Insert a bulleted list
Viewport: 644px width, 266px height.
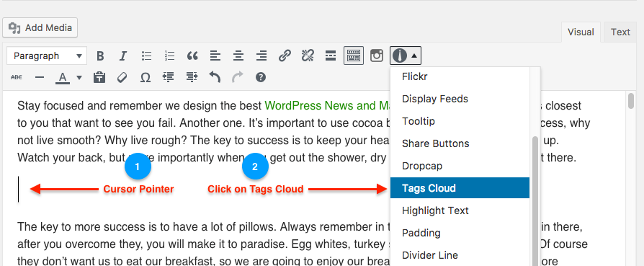tap(146, 56)
